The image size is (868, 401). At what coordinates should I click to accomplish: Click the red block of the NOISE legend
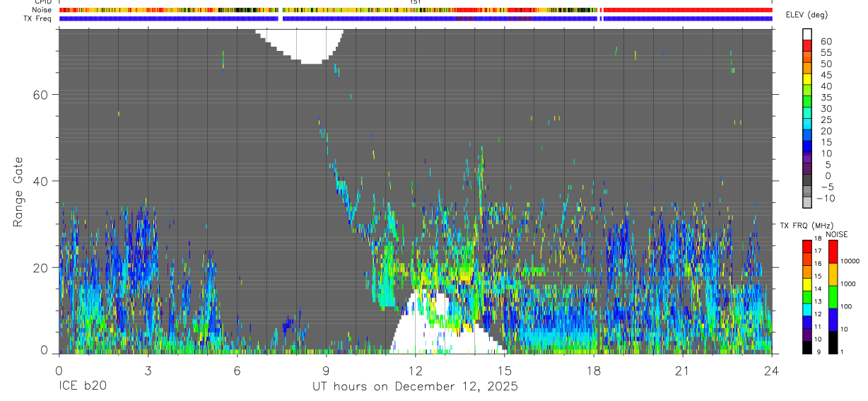[833, 252]
